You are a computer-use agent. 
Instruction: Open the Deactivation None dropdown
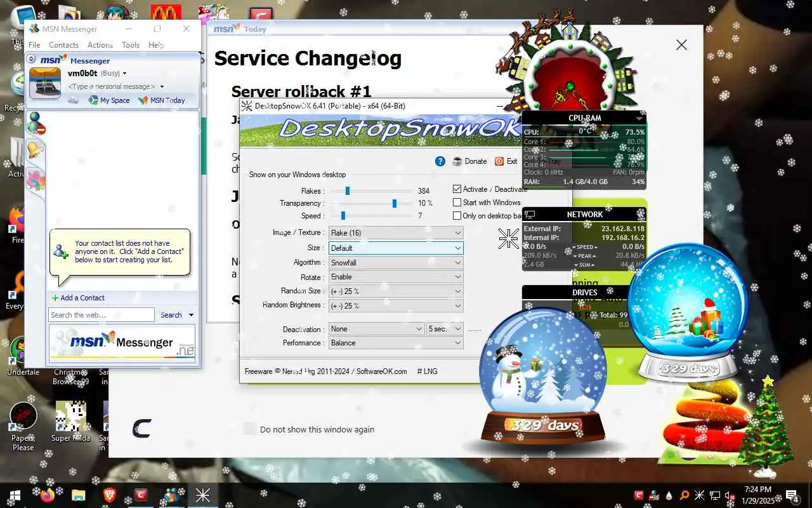(376, 329)
